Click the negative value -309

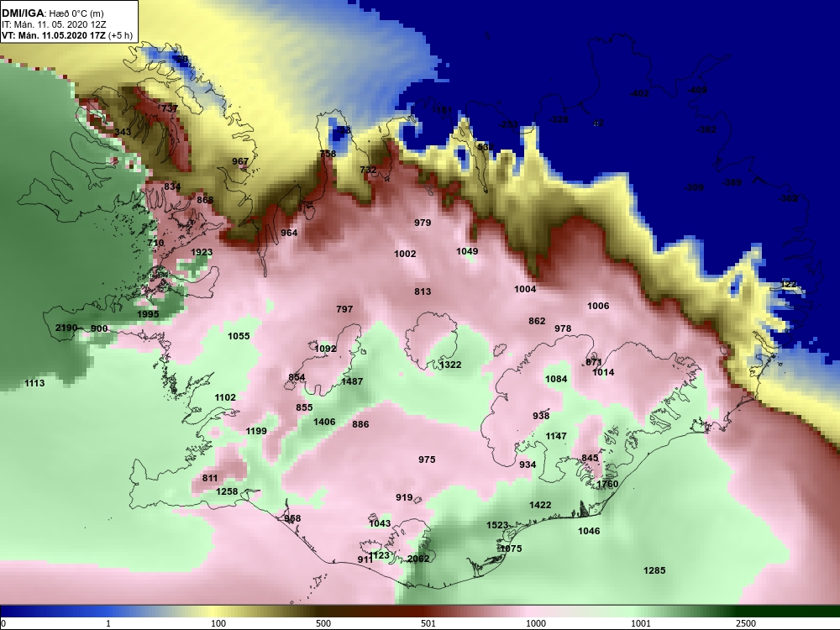tap(695, 187)
